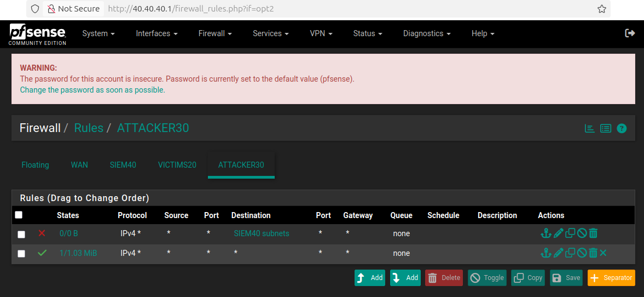This screenshot has width=644, height=297.
Task: Click the 'Change the password' link in the warning
Action: click(x=92, y=90)
